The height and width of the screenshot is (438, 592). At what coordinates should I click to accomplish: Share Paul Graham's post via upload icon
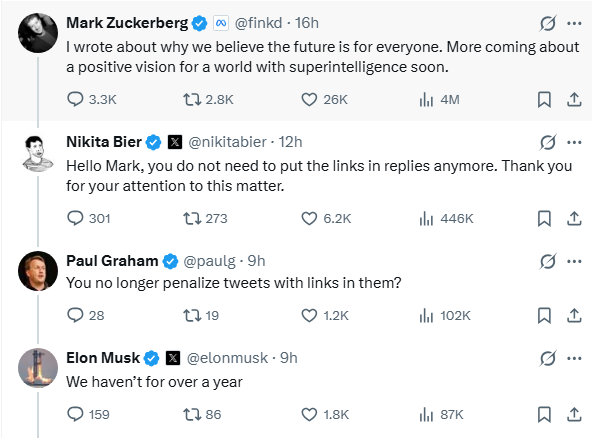(574, 316)
